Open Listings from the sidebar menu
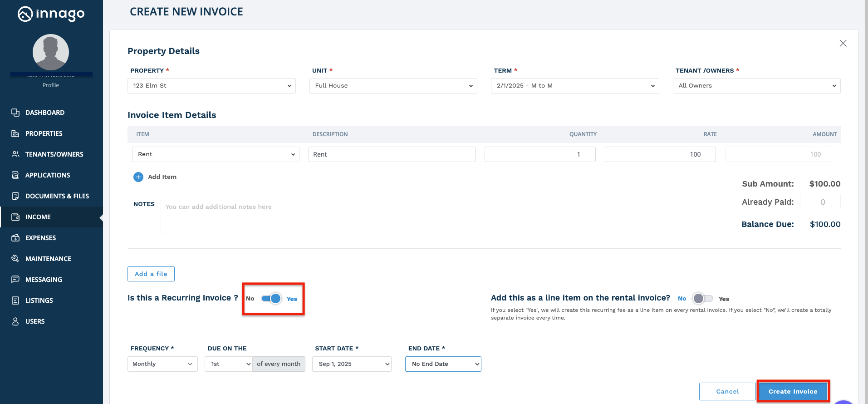The height and width of the screenshot is (404, 868). pos(39,301)
